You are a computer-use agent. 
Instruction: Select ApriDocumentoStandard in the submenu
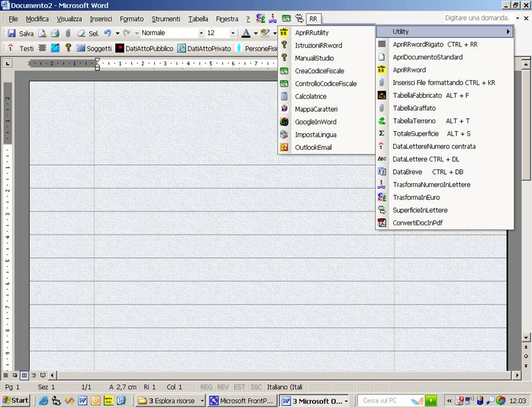click(445, 57)
